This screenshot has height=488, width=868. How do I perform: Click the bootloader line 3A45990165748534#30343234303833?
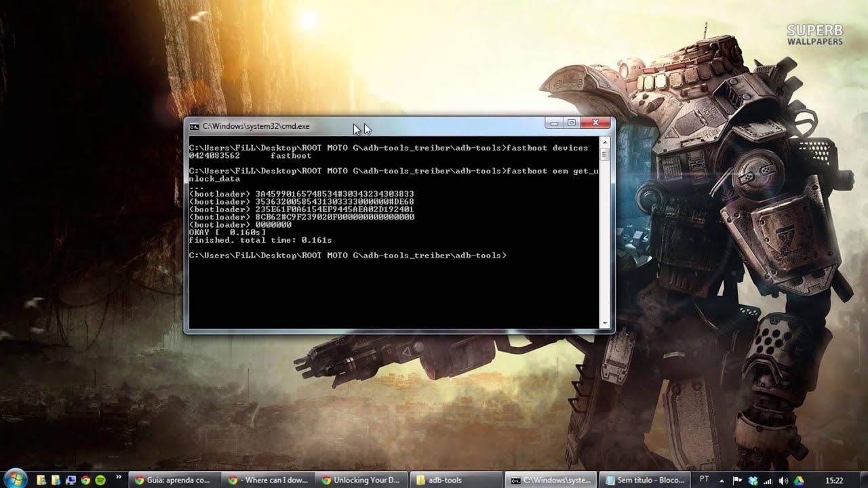(301, 194)
